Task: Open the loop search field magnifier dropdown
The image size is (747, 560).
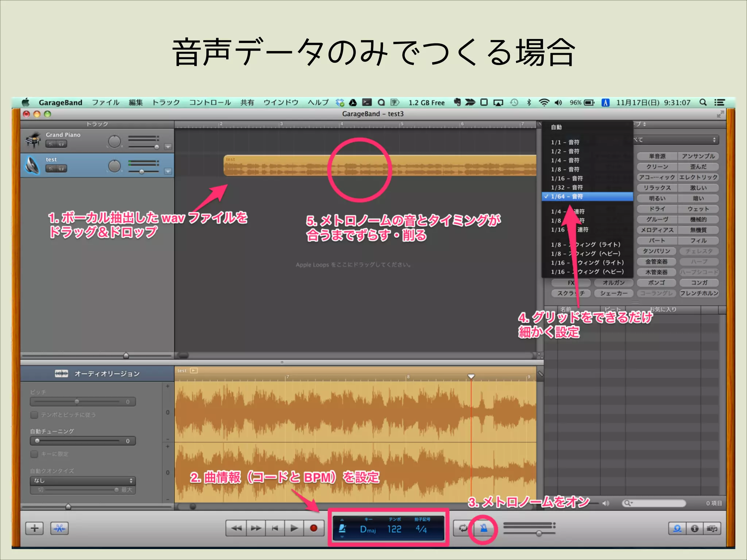Action: [x=628, y=503]
